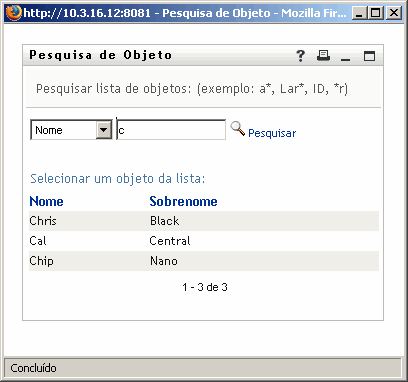408x382 pixels.
Task: Sort by Sobrenome column header
Action: coord(183,201)
